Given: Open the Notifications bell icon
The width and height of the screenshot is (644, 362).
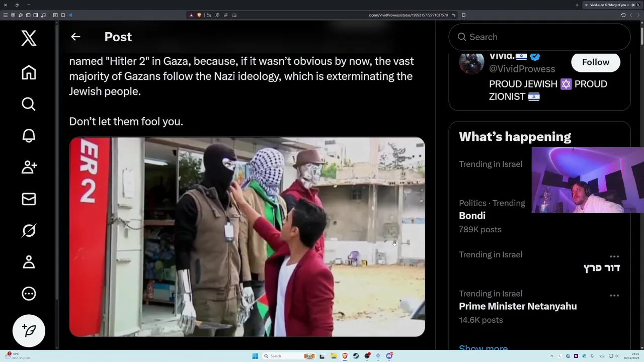Looking at the screenshot, I should pos(29,136).
